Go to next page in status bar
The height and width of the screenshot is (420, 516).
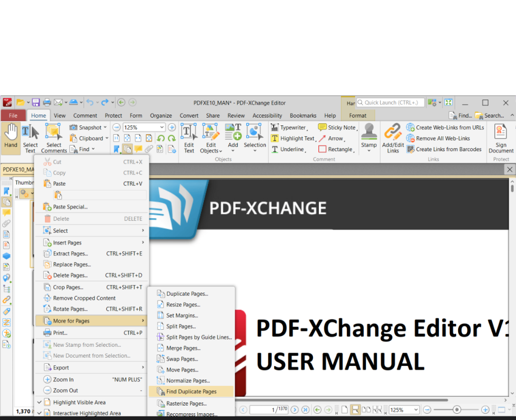click(295, 410)
